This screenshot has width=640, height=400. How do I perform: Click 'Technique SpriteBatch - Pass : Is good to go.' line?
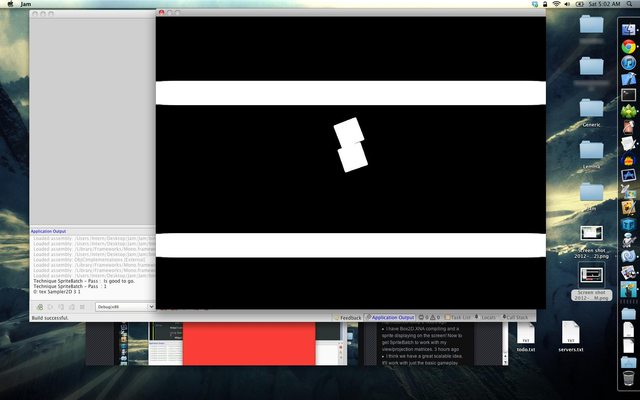84,281
